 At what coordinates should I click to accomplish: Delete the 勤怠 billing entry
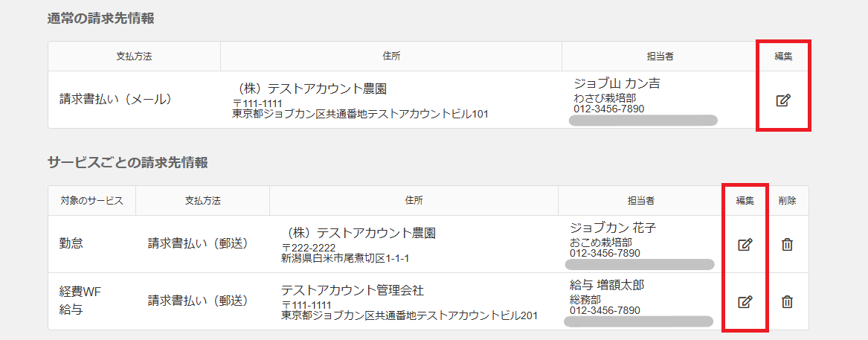(787, 244)
